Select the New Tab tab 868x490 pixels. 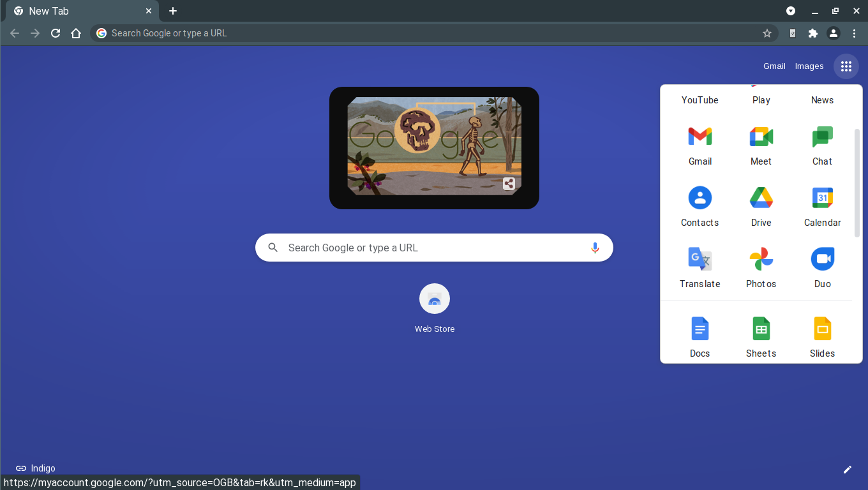(x=82, y=11)
